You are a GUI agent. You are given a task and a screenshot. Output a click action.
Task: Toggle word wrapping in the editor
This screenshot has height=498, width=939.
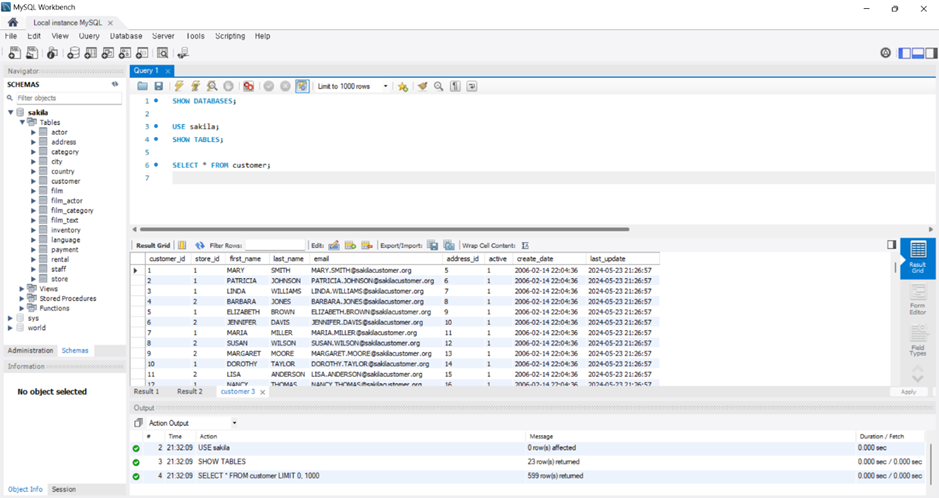[472, 86]
